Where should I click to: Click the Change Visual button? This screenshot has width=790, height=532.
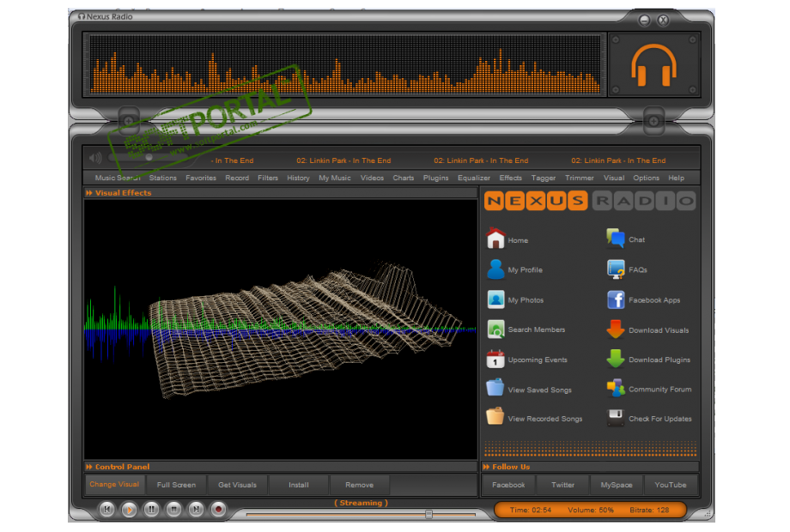point(114,485)
